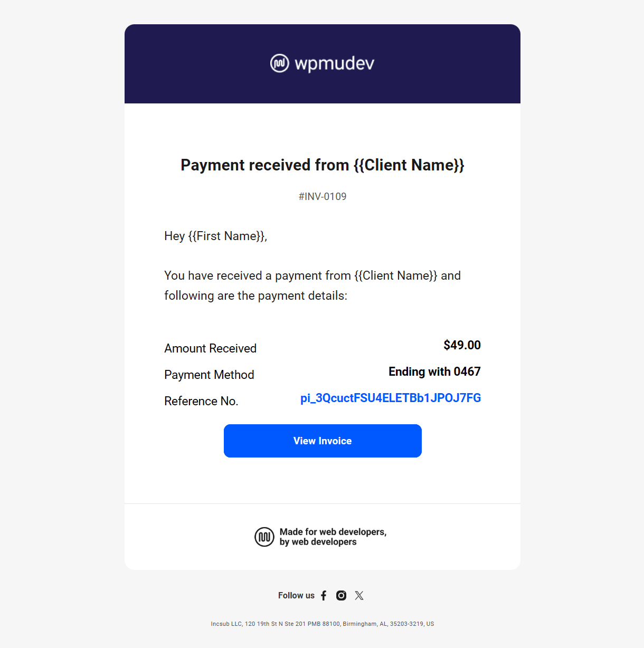Click the $49.00 amount value
Image resolution: width=644 pixels, height=648 pixels.
click(462, 345)
